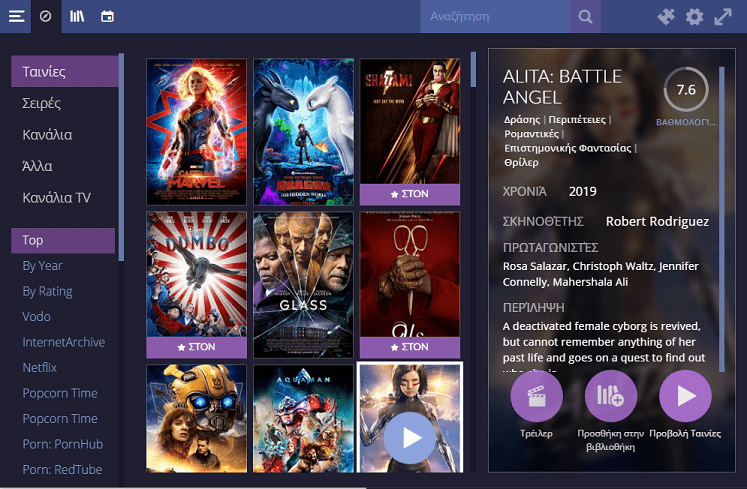The width and height of the screenshot is (747, 489).
Task: Open the hamburger menu
Action: pyautogui.click(x=16, y=16)
